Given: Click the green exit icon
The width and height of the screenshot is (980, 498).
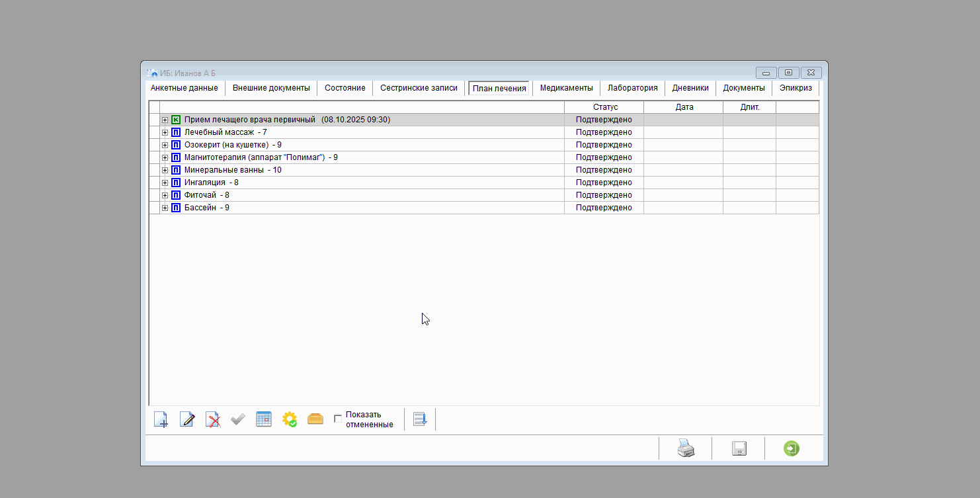Looking at the screenshot, I should pyautogui.click(x=791, y=449).
